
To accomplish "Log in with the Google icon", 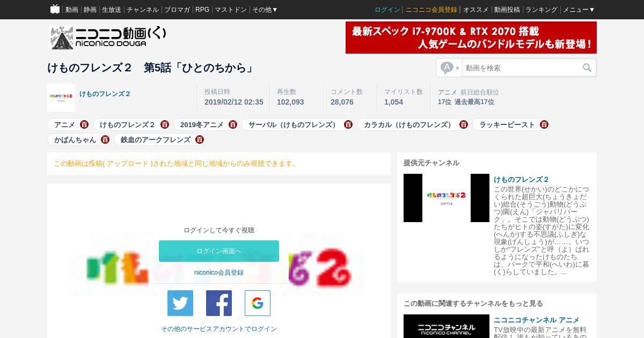I will pos(258,303).
